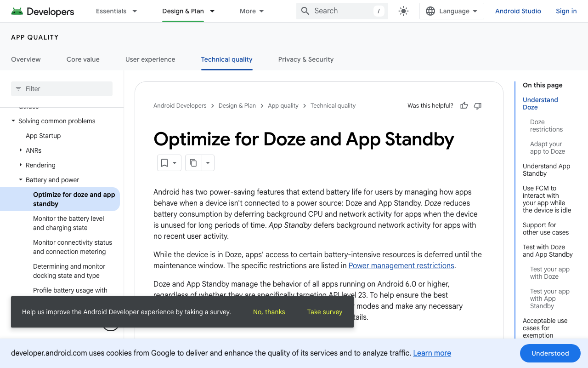This screenshot has width=588, height=368.
Task: Jump to Use FCM to interact section
Action: click(547, 199)
